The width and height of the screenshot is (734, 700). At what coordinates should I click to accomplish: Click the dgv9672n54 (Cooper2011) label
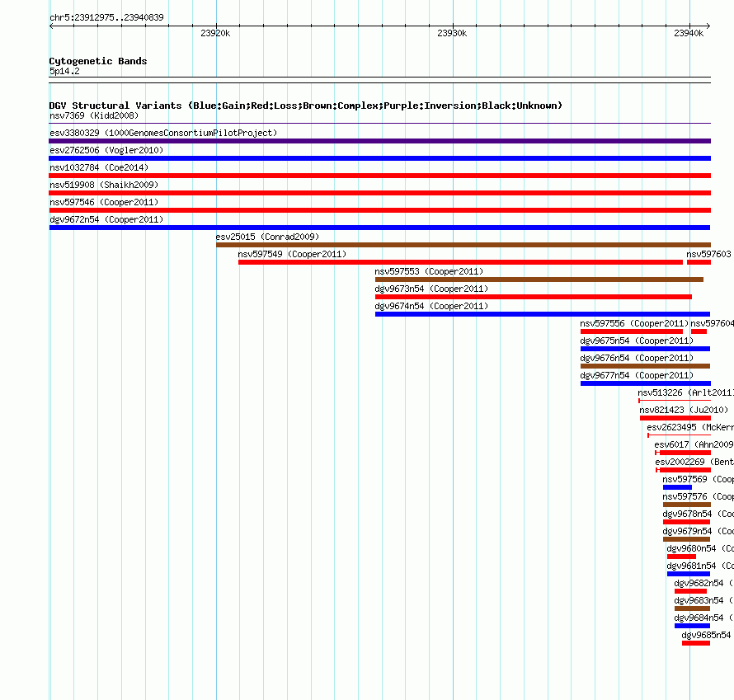point(106,219)
